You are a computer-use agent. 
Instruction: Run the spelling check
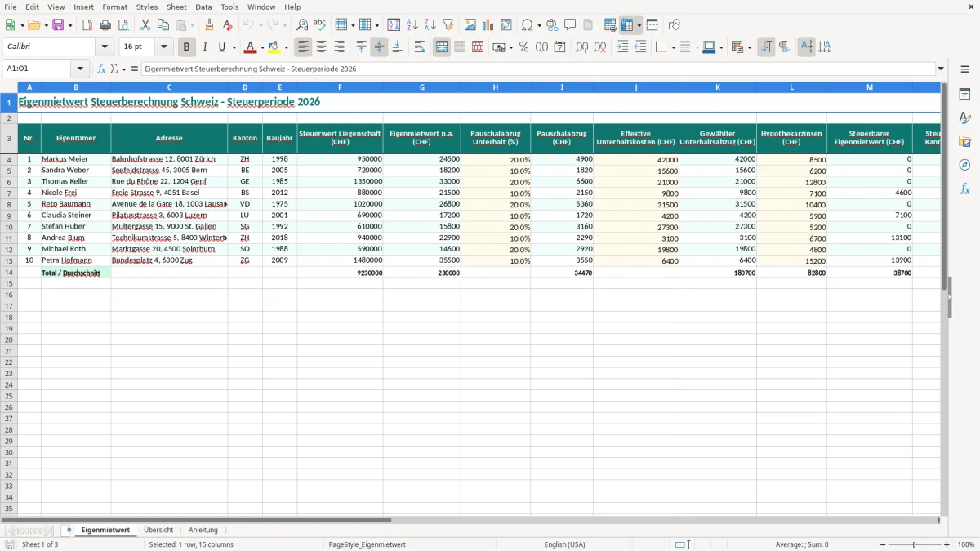320,25
